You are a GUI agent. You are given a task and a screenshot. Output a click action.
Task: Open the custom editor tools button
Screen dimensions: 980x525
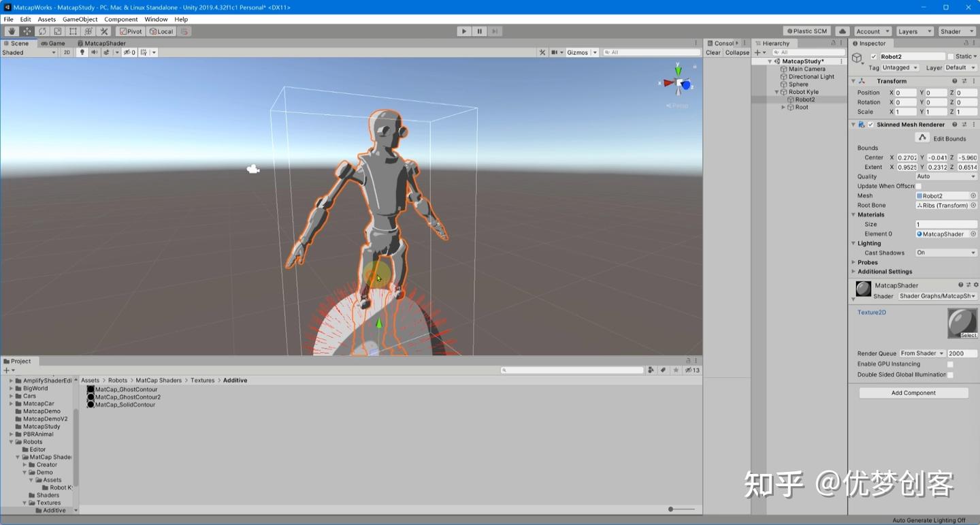104,31
